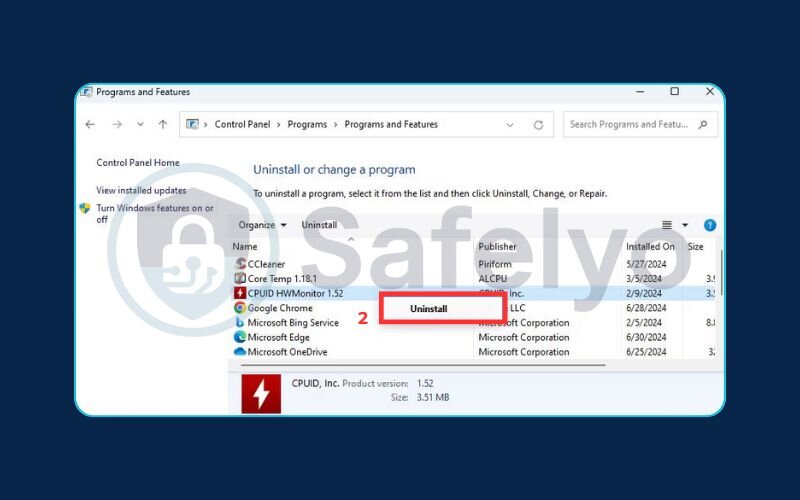Sort by the Name column header

245,246
